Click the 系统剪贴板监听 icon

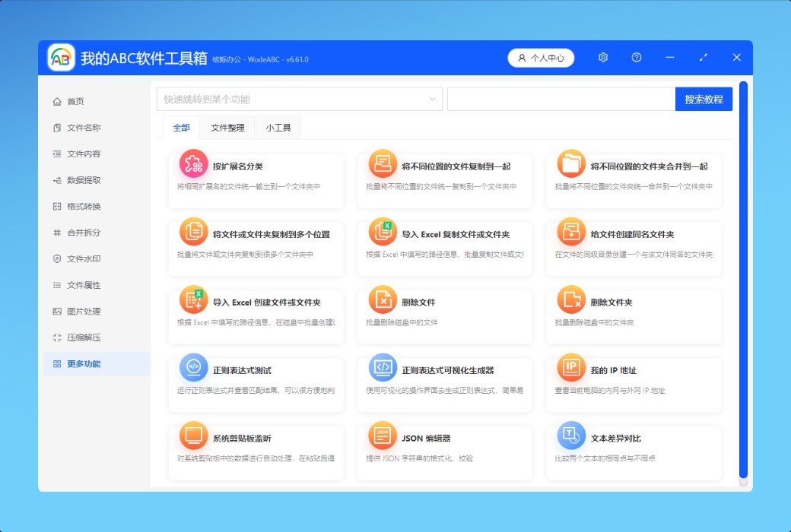[x=193, y=435]
